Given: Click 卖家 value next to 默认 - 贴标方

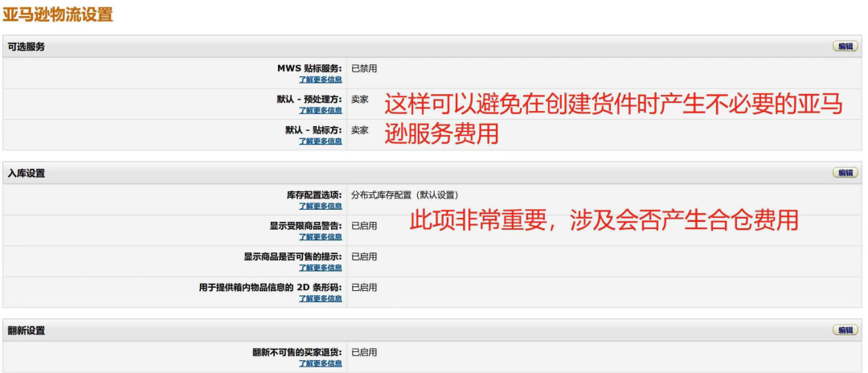Looking at the screenshot, I should [360, 130].
